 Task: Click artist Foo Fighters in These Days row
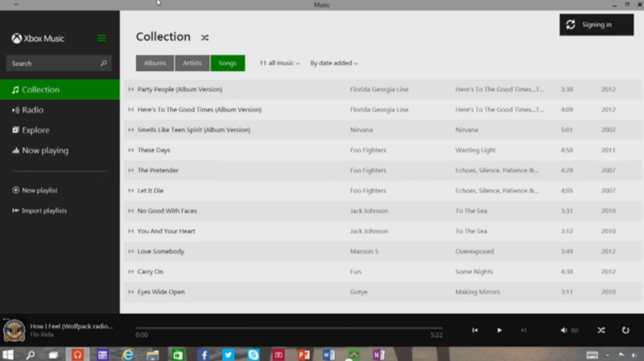(x=368, y=150)
